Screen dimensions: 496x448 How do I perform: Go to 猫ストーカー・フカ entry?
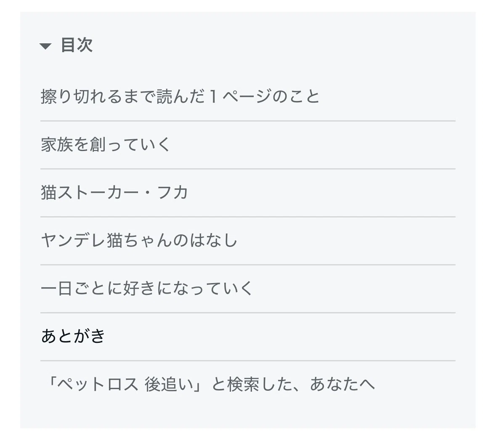pos(114,192)
